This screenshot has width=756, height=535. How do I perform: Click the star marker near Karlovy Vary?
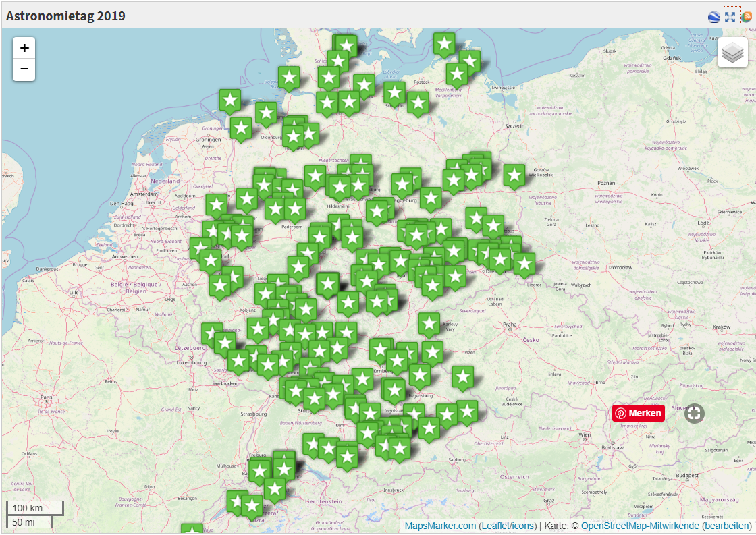click(429, 324)
